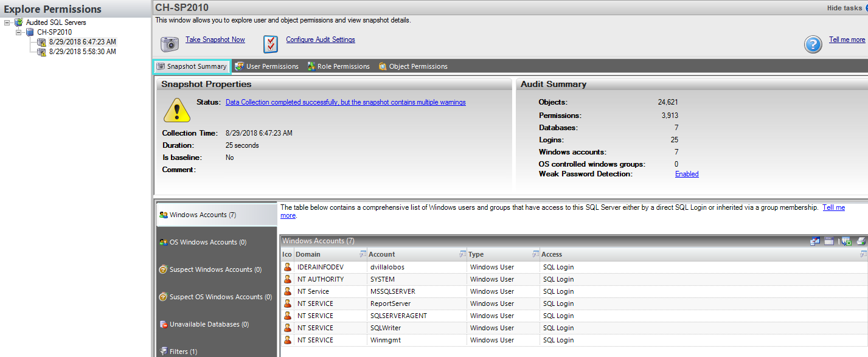
Task: Open the Domain column filter icon
Action: pyautogui.click(x=363, y=254)
